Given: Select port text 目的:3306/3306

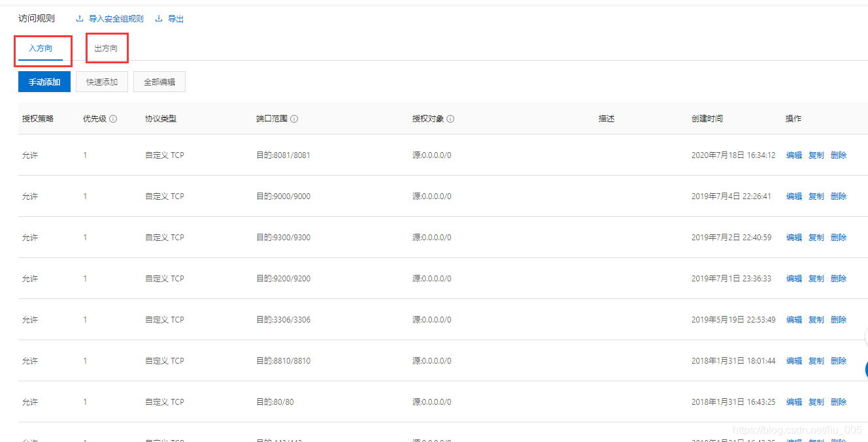Looking at the screenshot, I should (x=283, y=320).
